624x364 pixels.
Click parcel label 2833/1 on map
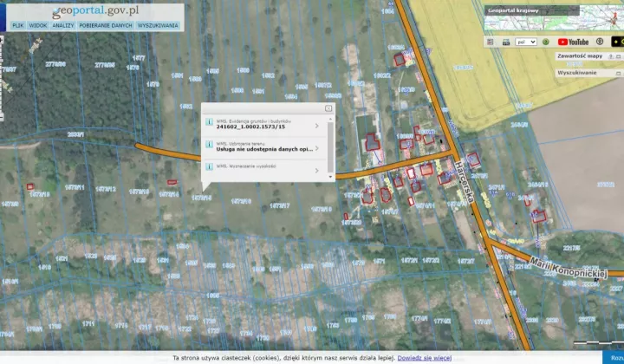pos(75,135)
